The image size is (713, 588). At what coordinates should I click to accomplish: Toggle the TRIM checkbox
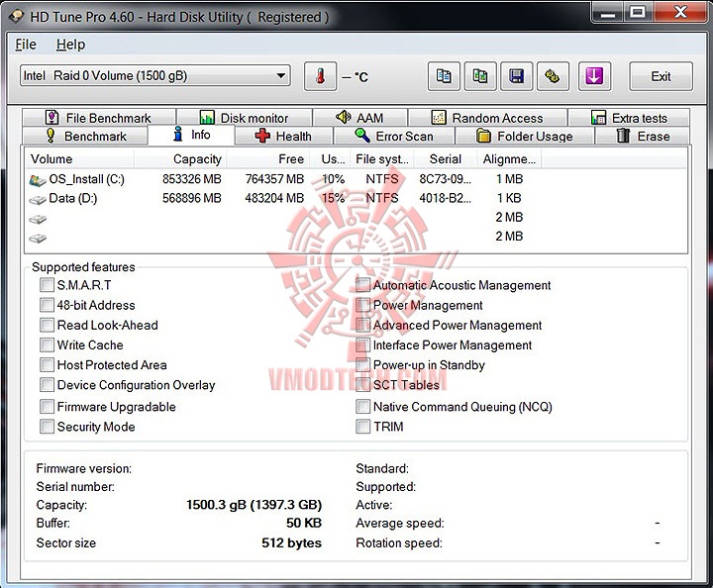[x=362, y=427]
